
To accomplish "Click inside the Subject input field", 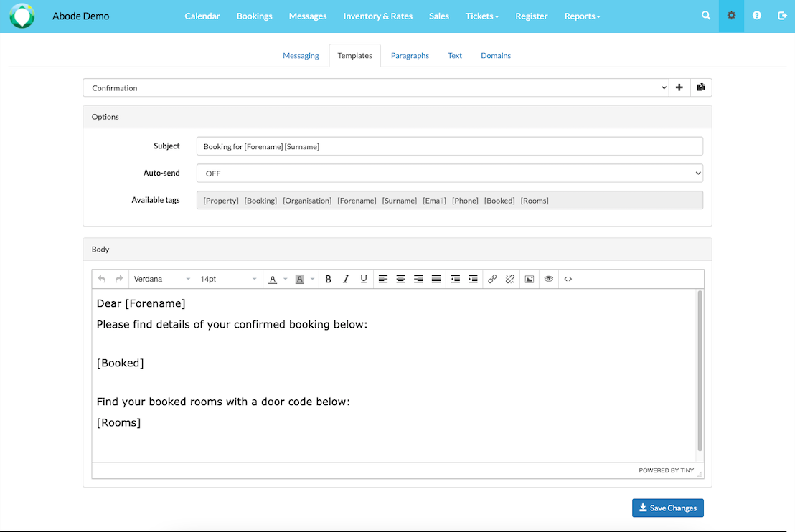I will (x=450, y=146).
